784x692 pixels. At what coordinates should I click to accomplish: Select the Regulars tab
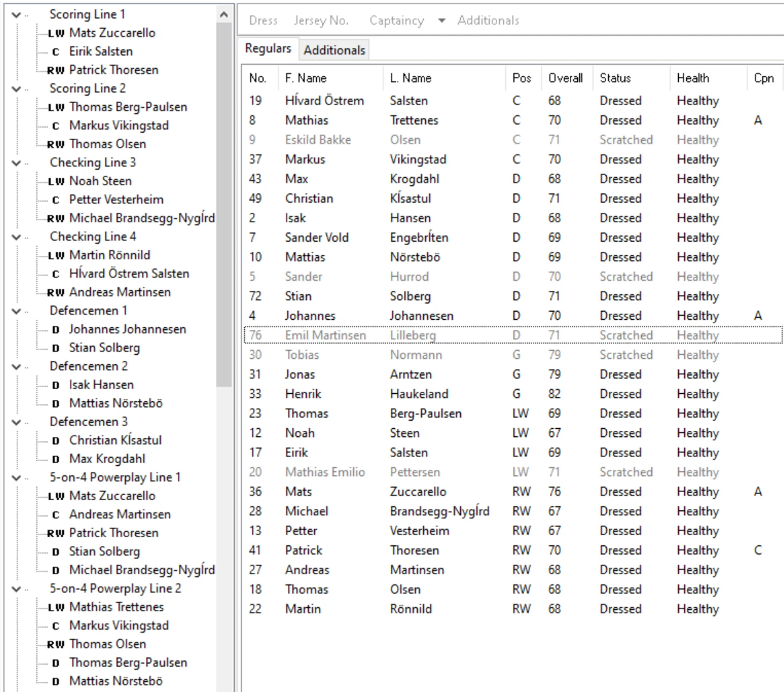tap(268, 49)
